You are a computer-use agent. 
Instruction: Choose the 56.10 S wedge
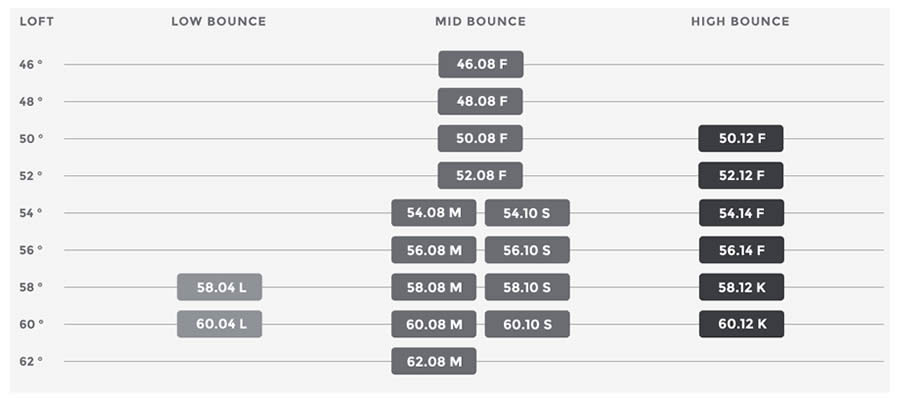tap(527, 250)
